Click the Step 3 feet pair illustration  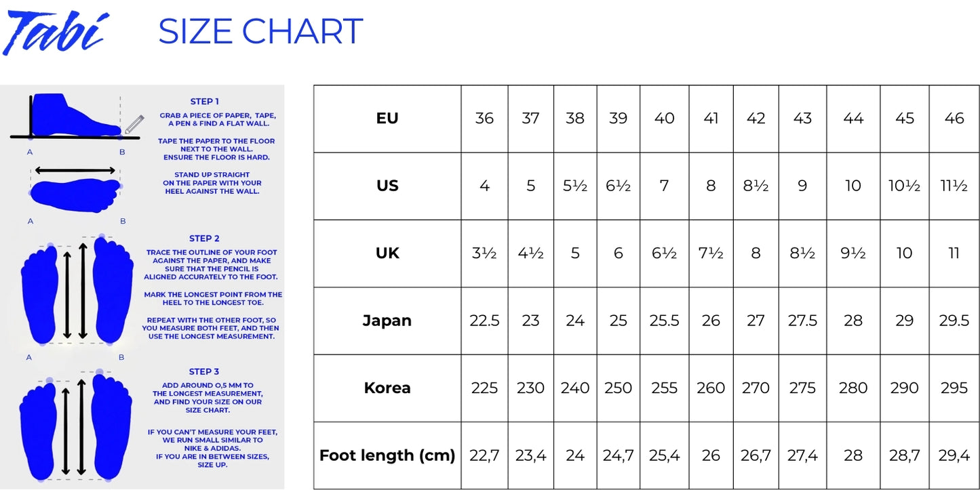[x=75, y=424]
